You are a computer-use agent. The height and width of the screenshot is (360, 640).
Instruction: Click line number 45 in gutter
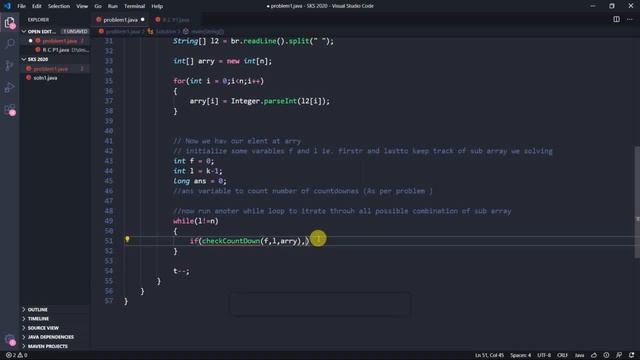tap(108, 181)
